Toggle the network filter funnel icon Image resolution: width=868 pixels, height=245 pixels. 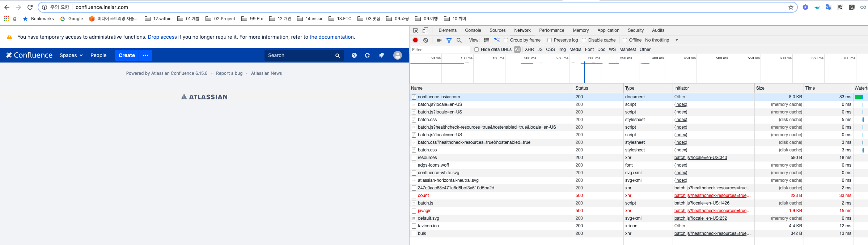pyautogui.click(x=449, y=40)
